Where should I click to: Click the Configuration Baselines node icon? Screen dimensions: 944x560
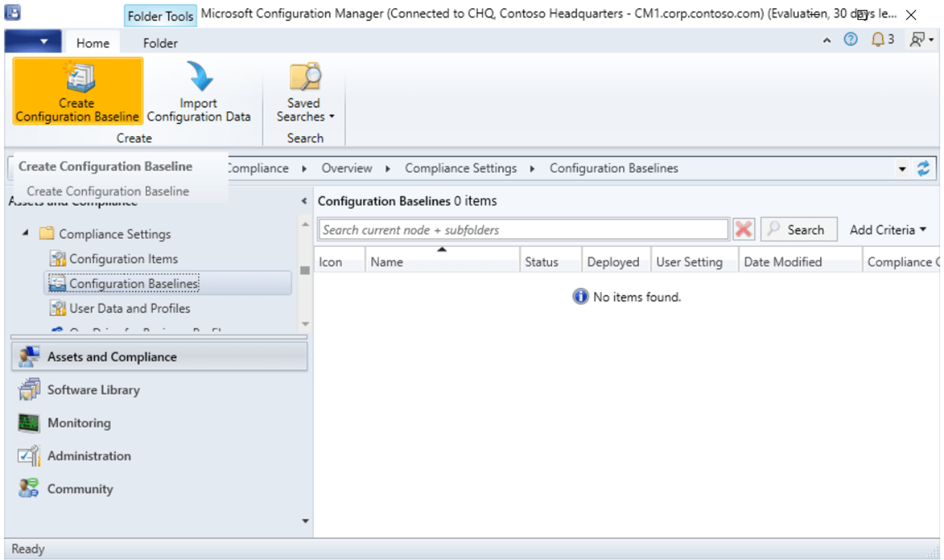57,283
